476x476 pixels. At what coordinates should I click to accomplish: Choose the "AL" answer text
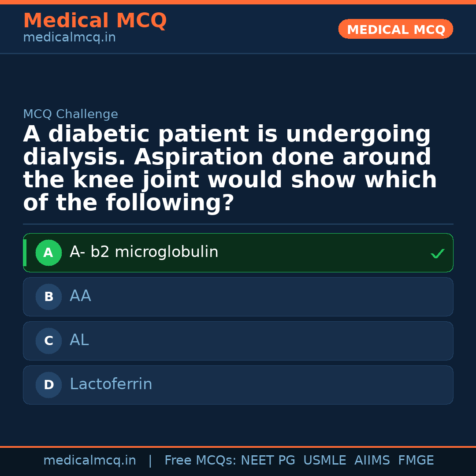[79, 340]
